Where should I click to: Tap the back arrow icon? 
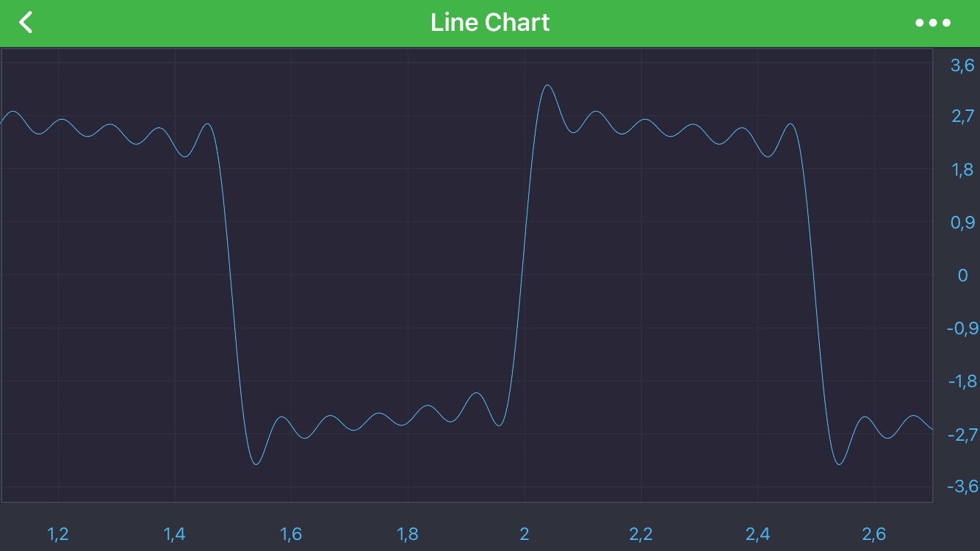tap(26, 23)
